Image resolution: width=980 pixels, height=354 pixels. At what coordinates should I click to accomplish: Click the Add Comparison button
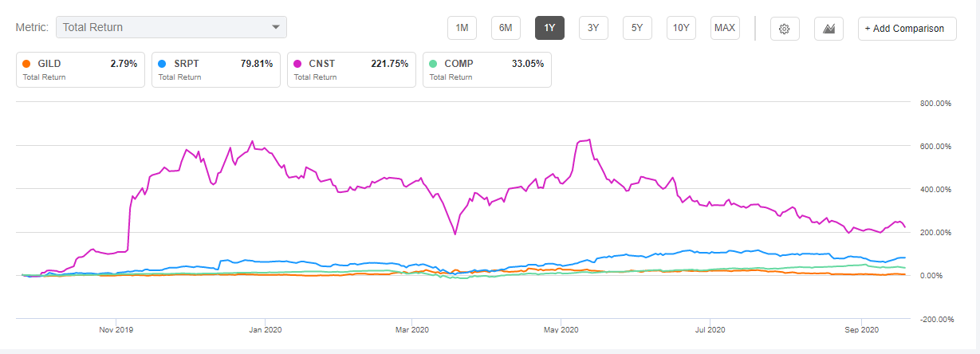pyautogui.click(x=904, y=29)
